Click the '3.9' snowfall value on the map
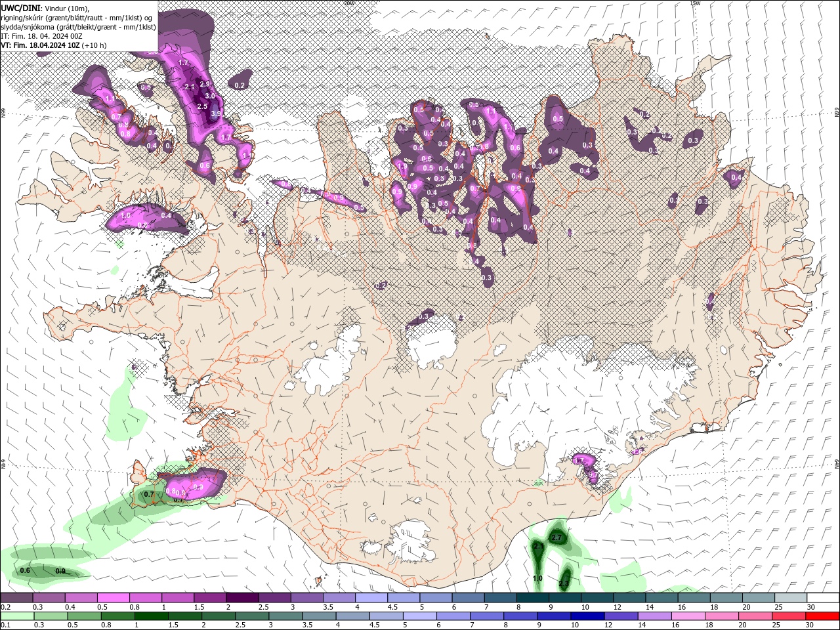Image resolution: width=840 pixels, height=630 pixels. 216,114
